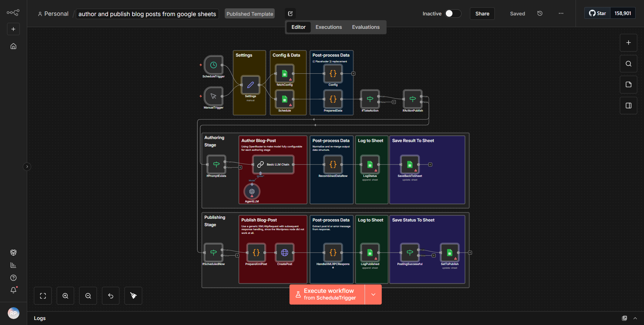Open the Insights chart icon in sidebar
The height and width of the screenshot is (325, 644).
click(13, 265)
